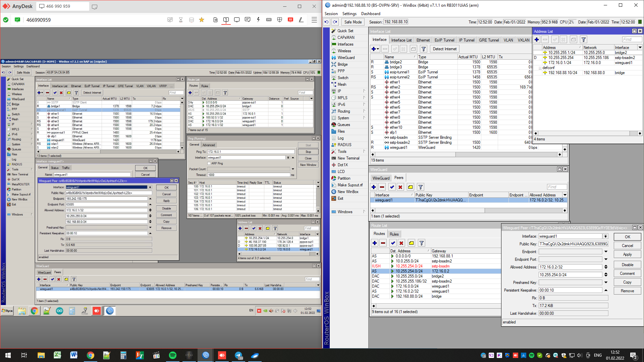Collapse Persistent Keepalive field in right Wireguard Peer dialog

coord(606,290)
